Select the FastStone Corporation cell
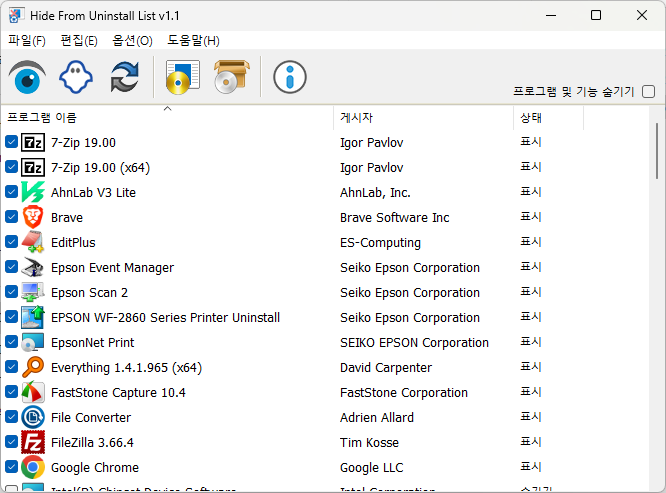 (x=404, y=392)
